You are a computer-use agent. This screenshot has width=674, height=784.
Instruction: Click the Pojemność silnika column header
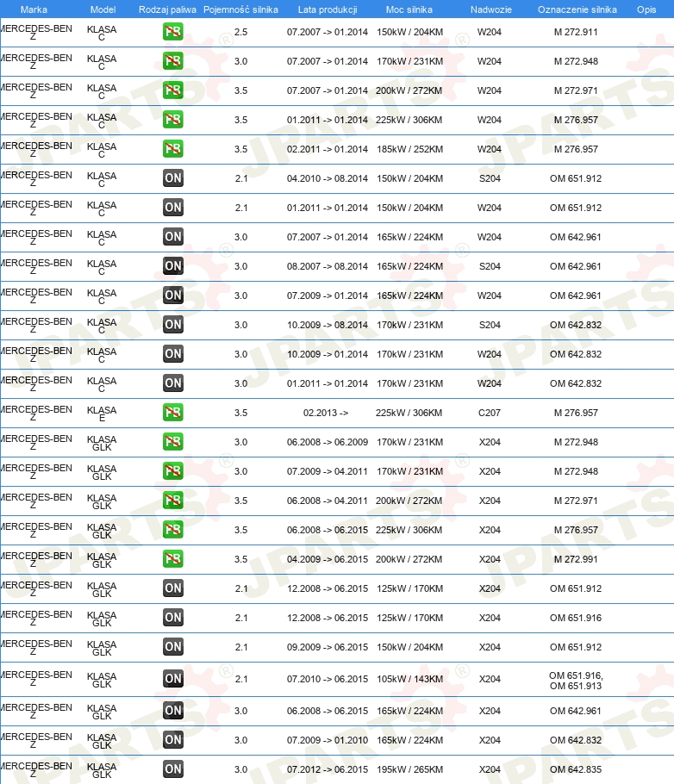(x=240, y=9)
